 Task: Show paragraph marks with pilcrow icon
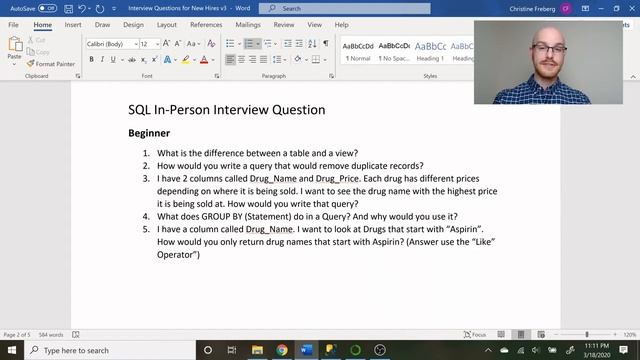pos(326,43)
